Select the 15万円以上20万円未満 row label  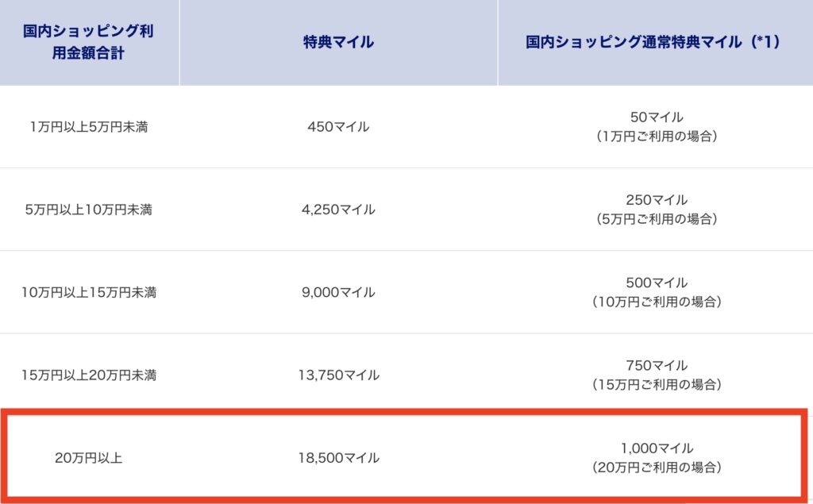[x=89, y=375]
